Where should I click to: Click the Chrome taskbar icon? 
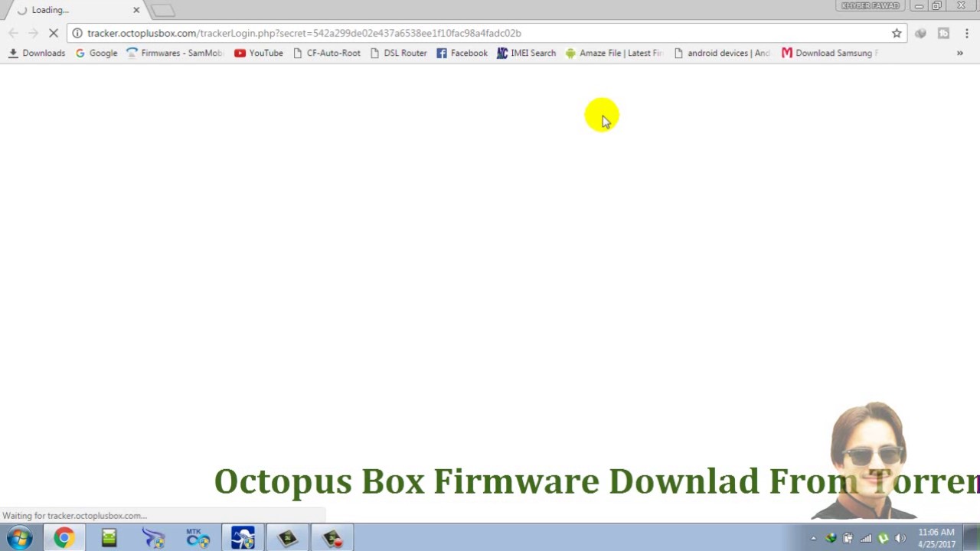point(64,538)
